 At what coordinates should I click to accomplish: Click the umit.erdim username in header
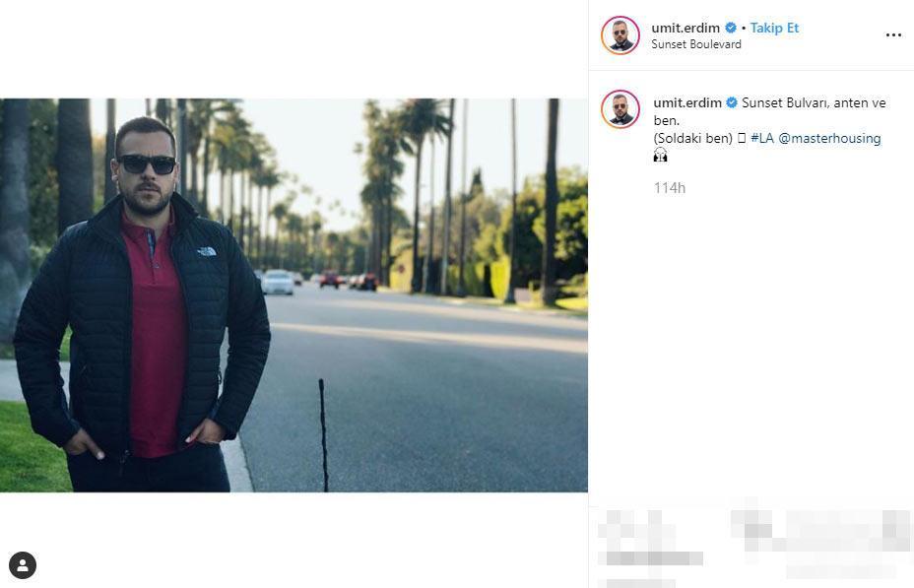(x=685, y=28)
